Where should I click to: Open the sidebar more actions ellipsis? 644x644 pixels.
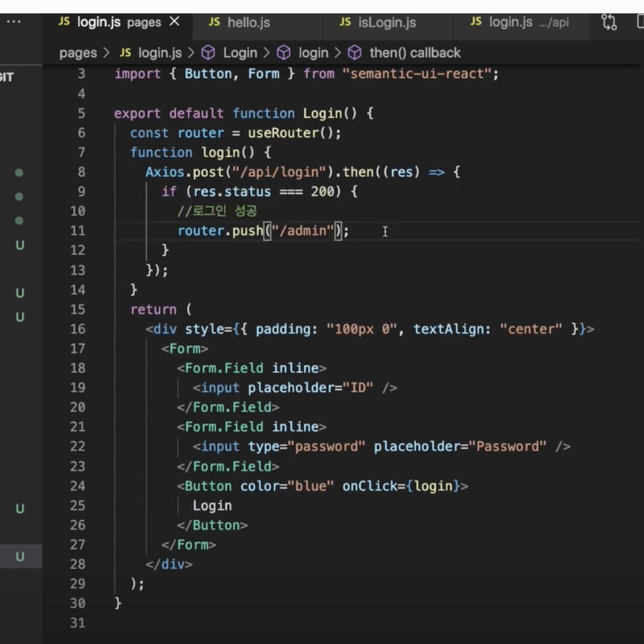pyautogui.click(x=13, y=22)
